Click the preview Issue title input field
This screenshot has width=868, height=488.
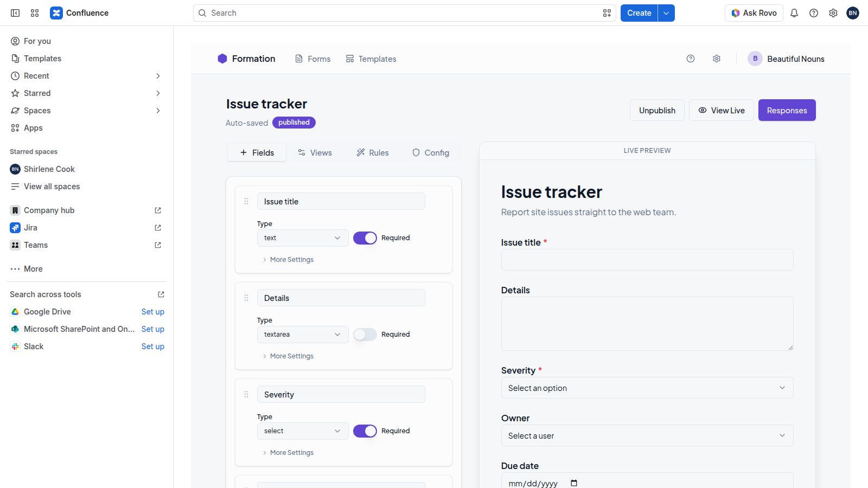[647, 260]
